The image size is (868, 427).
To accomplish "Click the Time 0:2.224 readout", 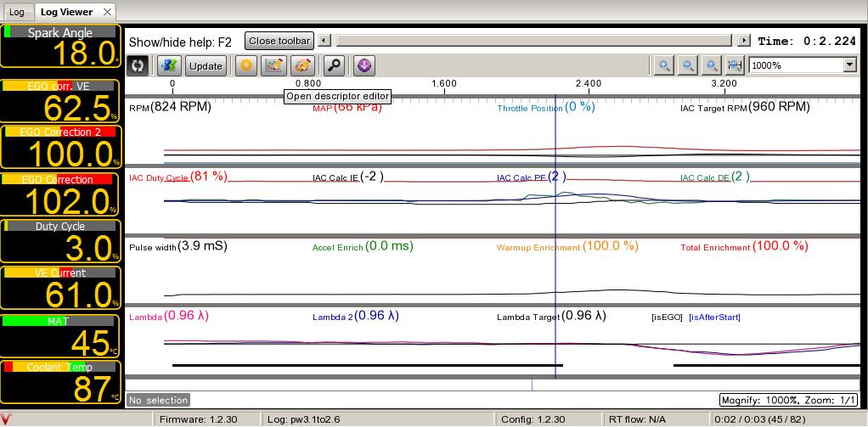I will [x=807, y=41].
